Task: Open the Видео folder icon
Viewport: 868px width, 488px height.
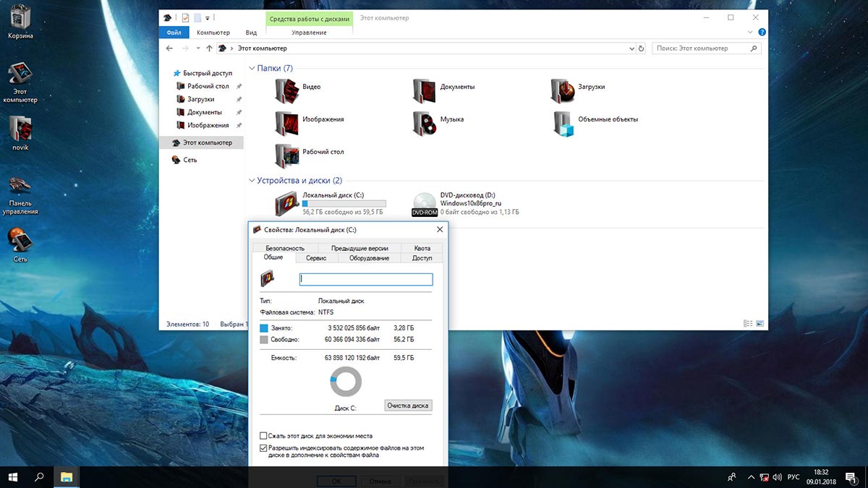Action: (287, 88)
